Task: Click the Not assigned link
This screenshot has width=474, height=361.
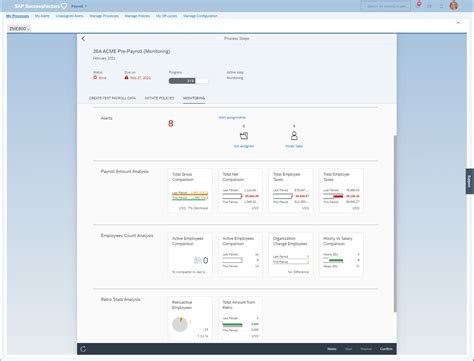Action: pyautogui.click(x=244, y=146)
